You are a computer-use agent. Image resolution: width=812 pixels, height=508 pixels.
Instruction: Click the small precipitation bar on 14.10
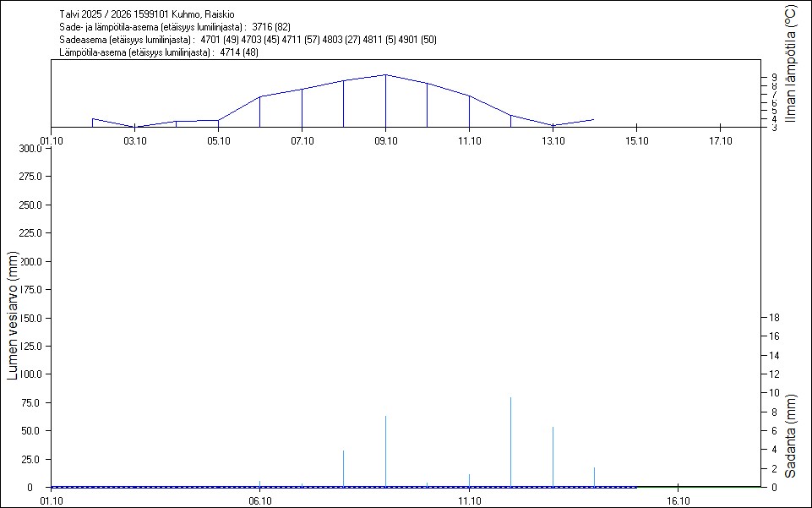[594, 477]
